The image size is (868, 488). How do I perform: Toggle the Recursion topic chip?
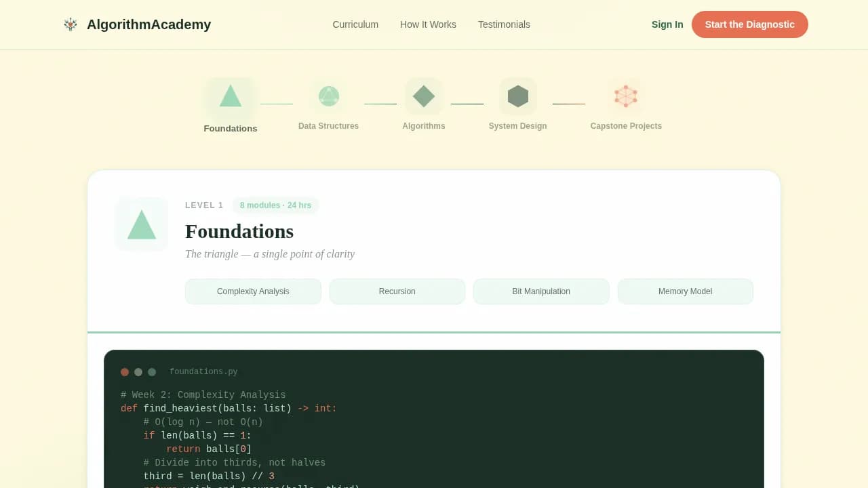point(397,291)
